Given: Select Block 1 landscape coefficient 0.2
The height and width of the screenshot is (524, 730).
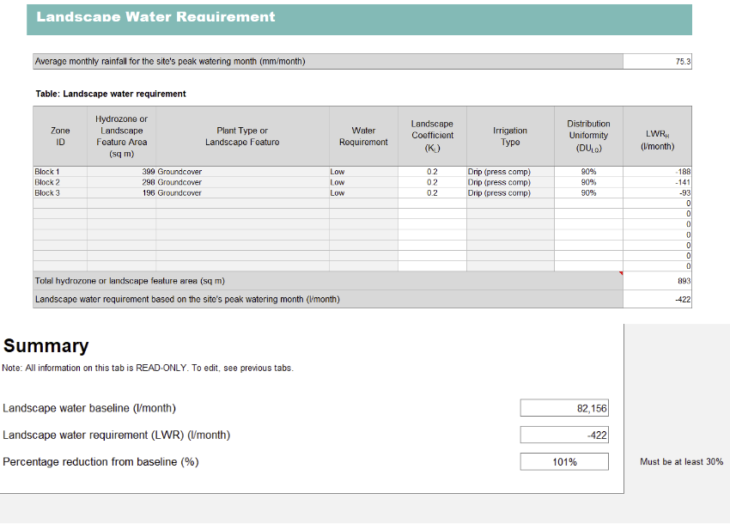Looking at the screenshot, I should click(432, 172).
